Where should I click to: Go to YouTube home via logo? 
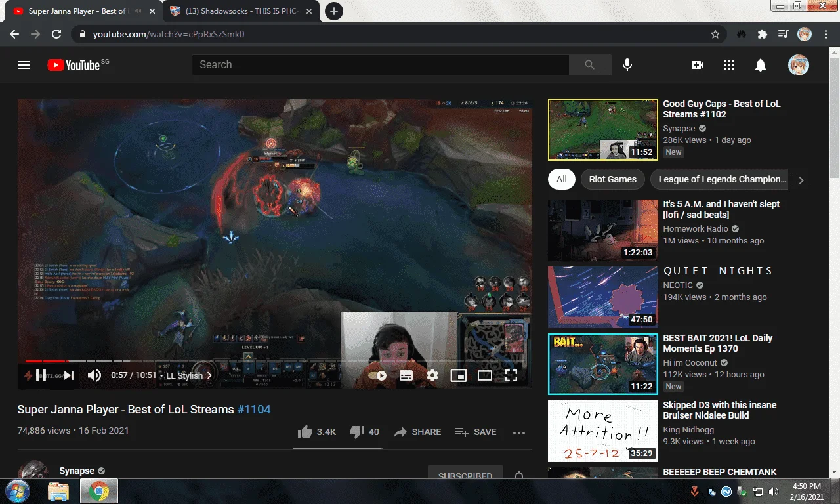[x=73, y=65]
